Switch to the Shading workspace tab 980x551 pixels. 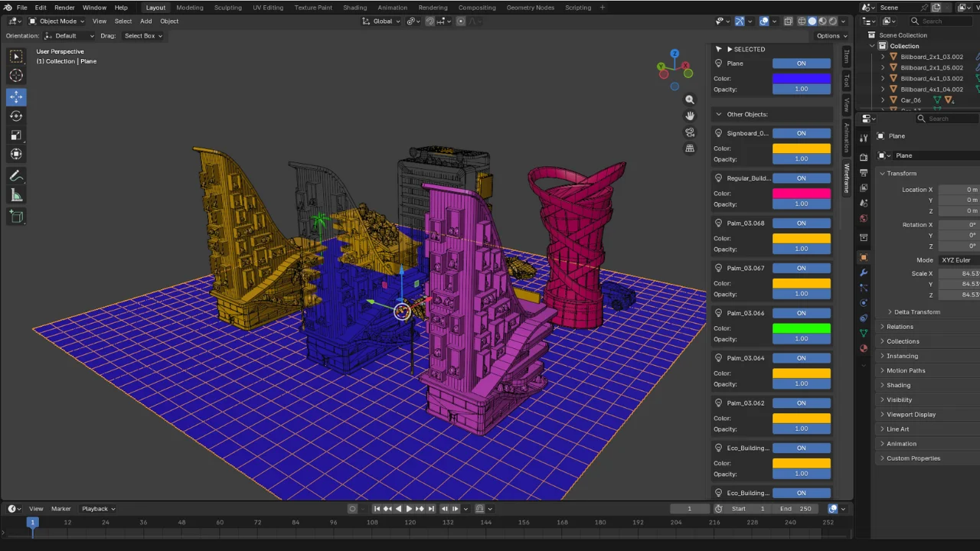click(x=354, y=8)
